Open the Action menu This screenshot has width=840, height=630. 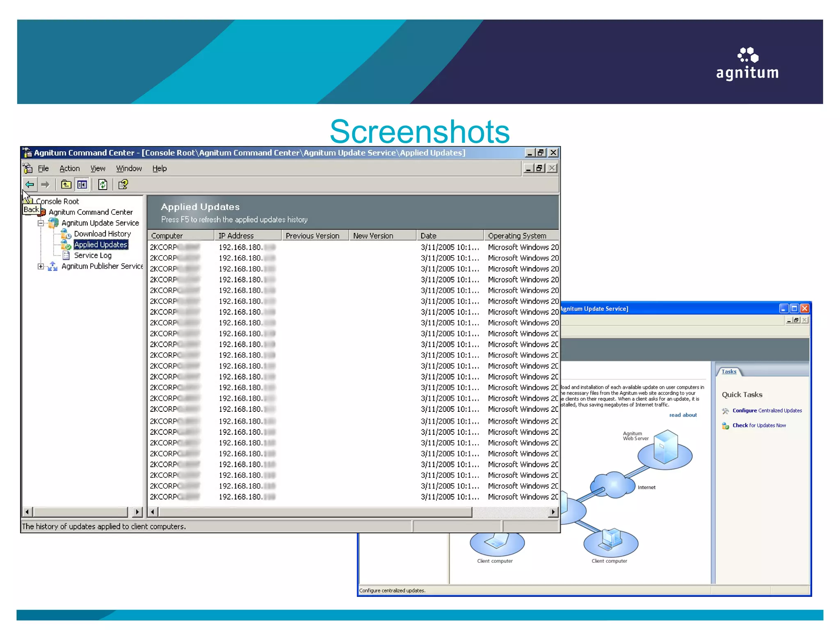click(69, 169)
